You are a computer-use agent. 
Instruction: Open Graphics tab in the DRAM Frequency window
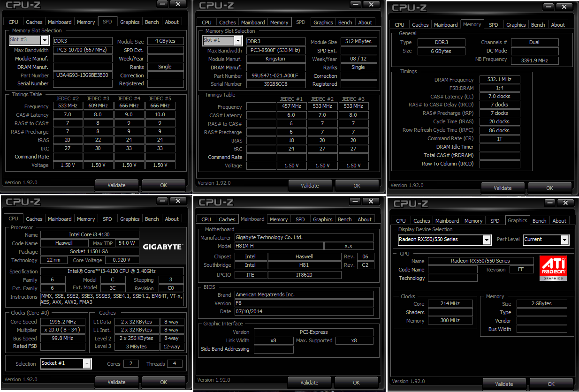(516, 25)
